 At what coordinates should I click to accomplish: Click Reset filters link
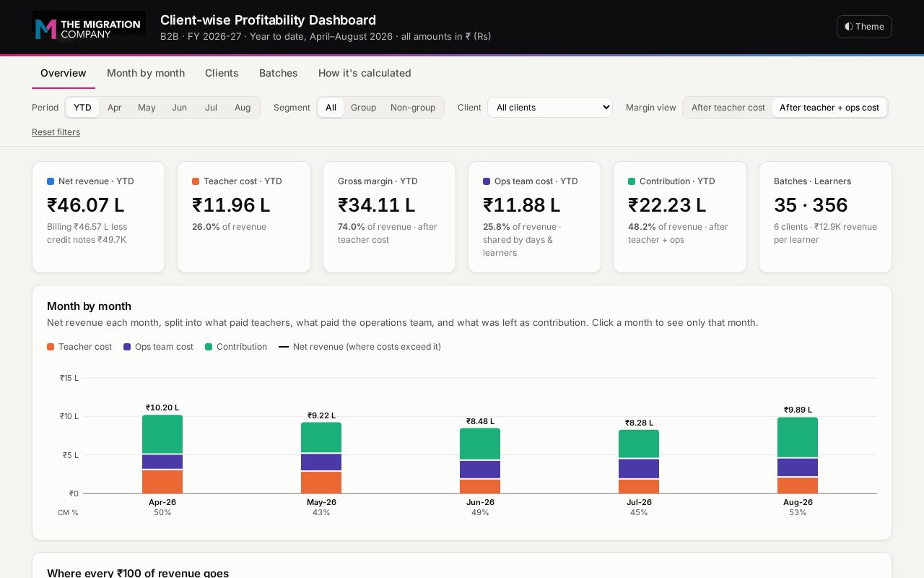pyautogui.click(x=56, y=132)
